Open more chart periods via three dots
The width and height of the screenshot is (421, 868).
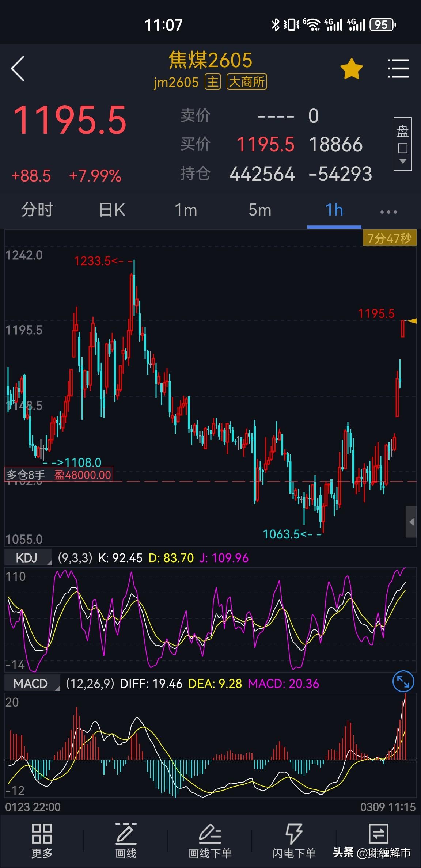[x=388, y=212]
